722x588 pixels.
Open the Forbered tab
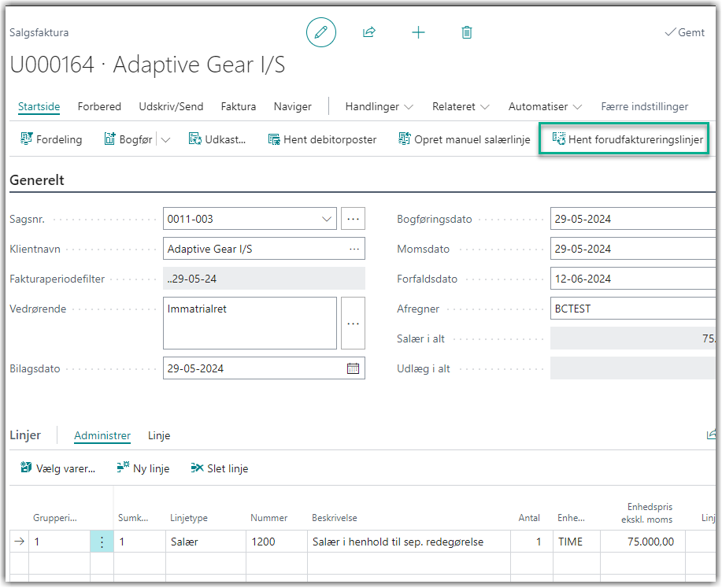[99, 106]
